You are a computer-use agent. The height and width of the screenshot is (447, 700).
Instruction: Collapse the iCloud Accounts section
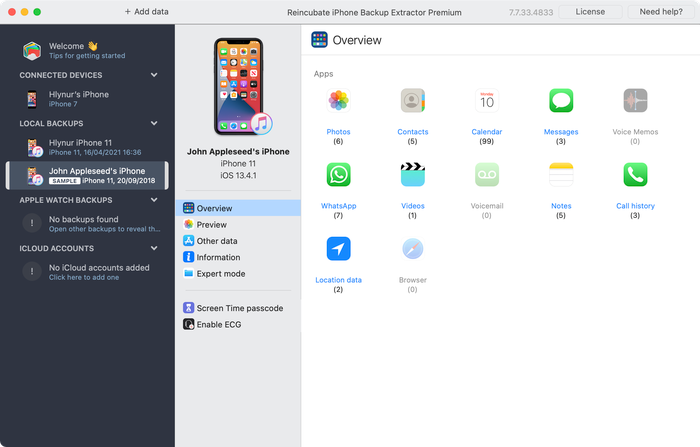(x=154, y=248)
